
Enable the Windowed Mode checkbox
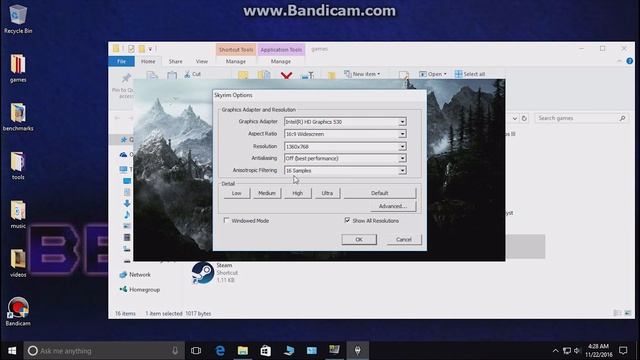point(227,220)
